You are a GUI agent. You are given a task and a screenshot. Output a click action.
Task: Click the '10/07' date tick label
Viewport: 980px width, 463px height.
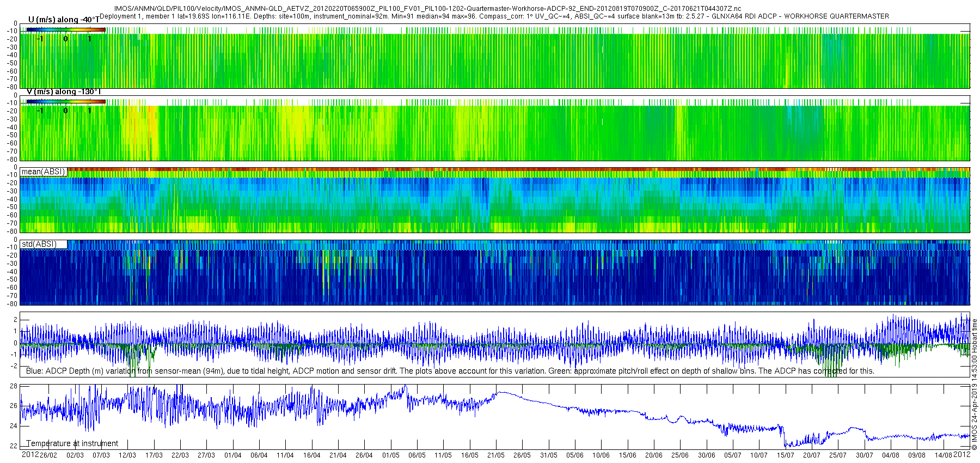[x=759, y=455]
